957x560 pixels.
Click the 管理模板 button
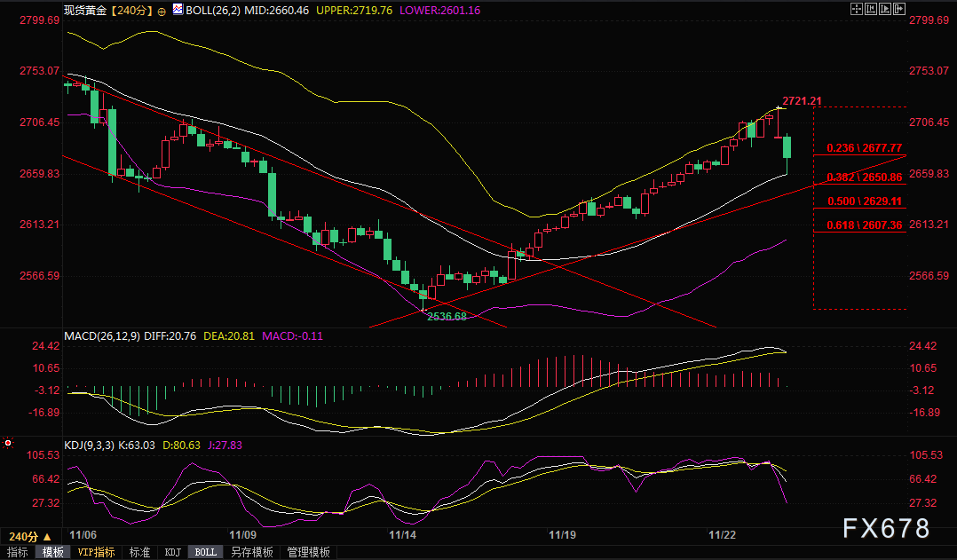pos(307,552)
